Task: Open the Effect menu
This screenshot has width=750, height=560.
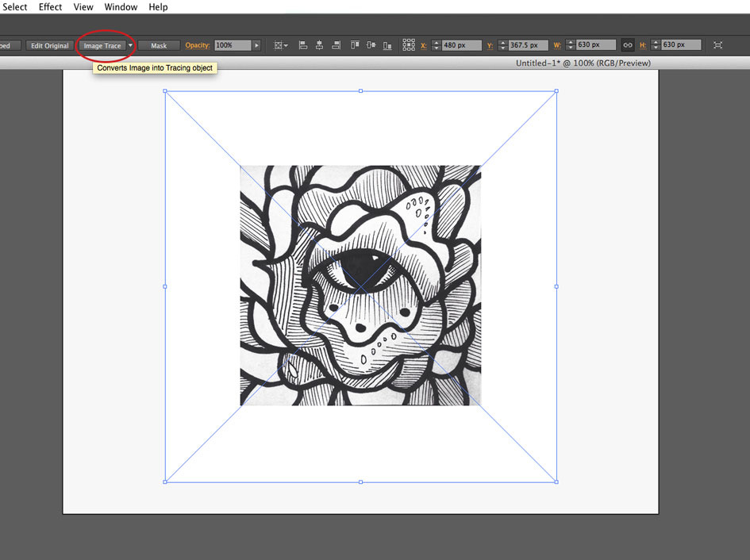Action: tap(50, 6)
